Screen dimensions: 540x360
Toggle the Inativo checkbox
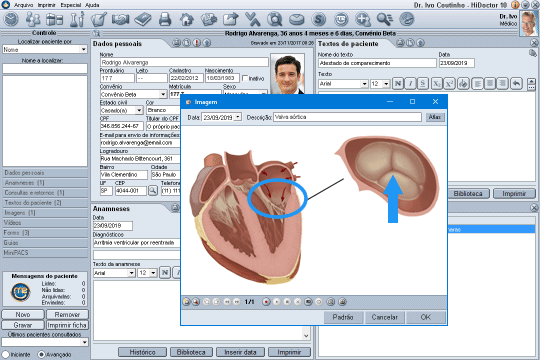(245, 78)
